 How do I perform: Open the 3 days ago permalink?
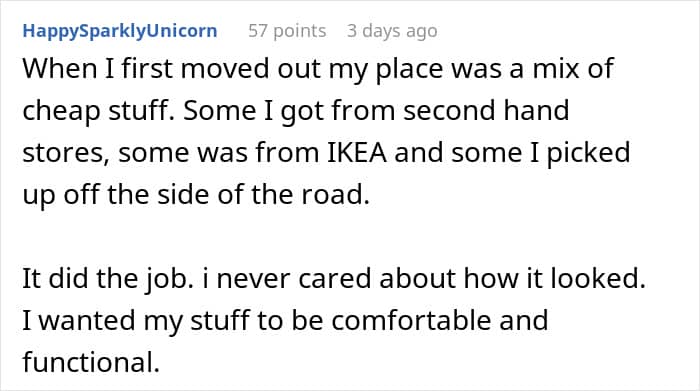pyautogui.click(x=392, y=31)
